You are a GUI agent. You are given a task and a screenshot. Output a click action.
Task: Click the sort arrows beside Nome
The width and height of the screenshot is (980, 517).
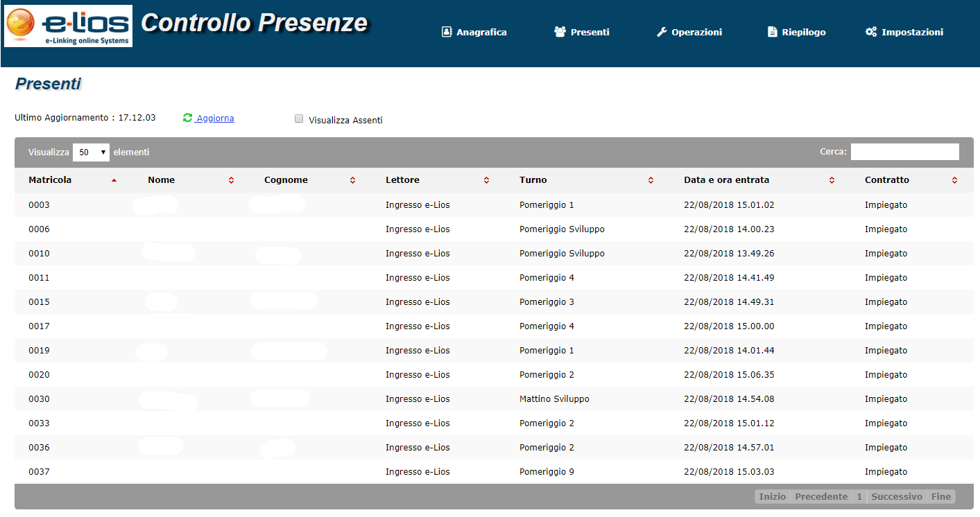point(231,180)
